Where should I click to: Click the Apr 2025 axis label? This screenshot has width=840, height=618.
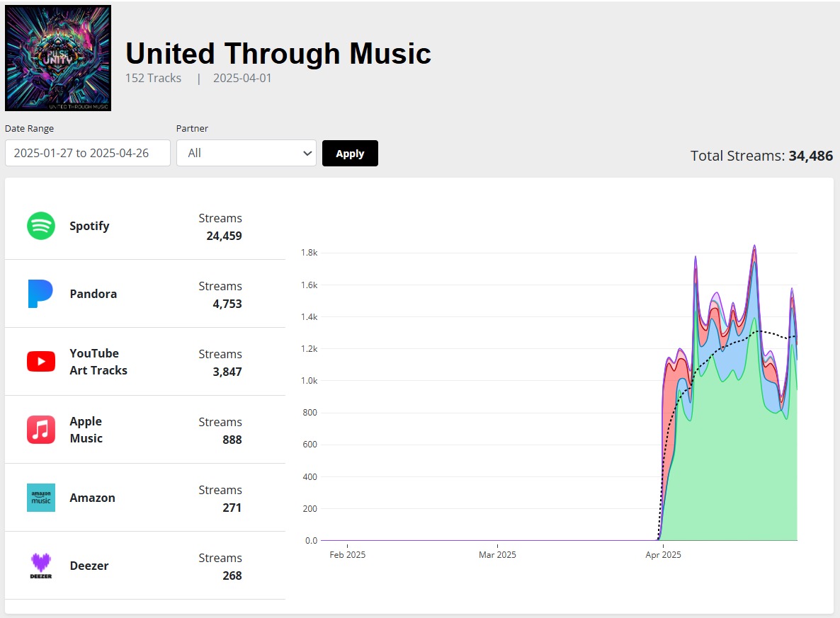point(663,555)
